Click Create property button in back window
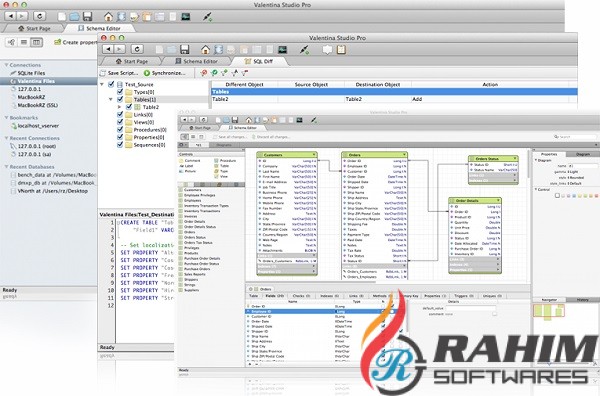Viewport: 600px width, 396px height. coord(75,42)
